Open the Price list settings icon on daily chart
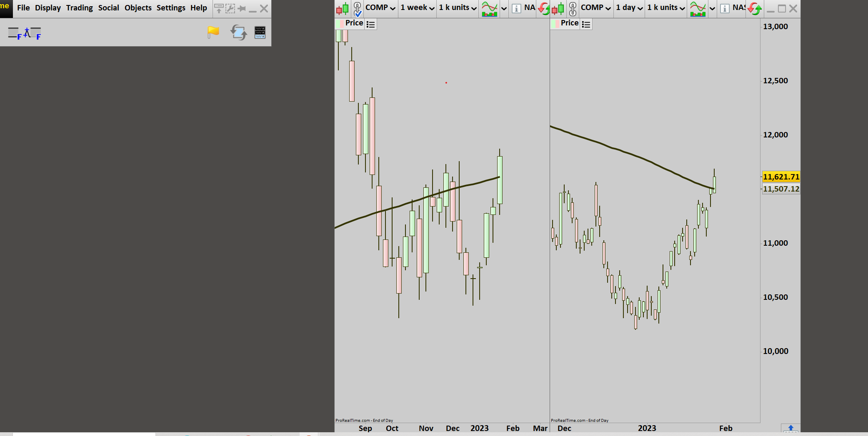The height and width of the screenshot is (436, 868). (x=586, y=24)
